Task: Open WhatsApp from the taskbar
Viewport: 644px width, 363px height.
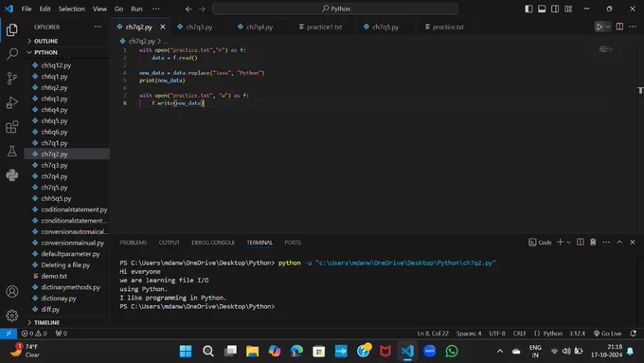Action: point(452,351)
